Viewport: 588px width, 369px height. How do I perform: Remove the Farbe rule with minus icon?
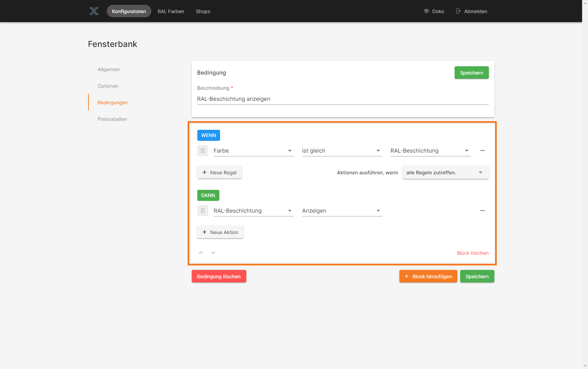[483, 150]
